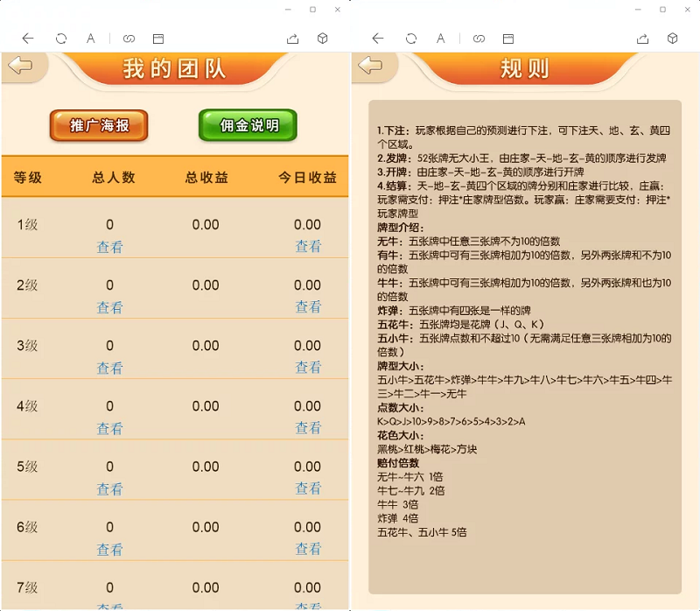The image size is (700, 611).
Task: Open the font size 'A' control in the right toolbar
Action: [441, 39]
